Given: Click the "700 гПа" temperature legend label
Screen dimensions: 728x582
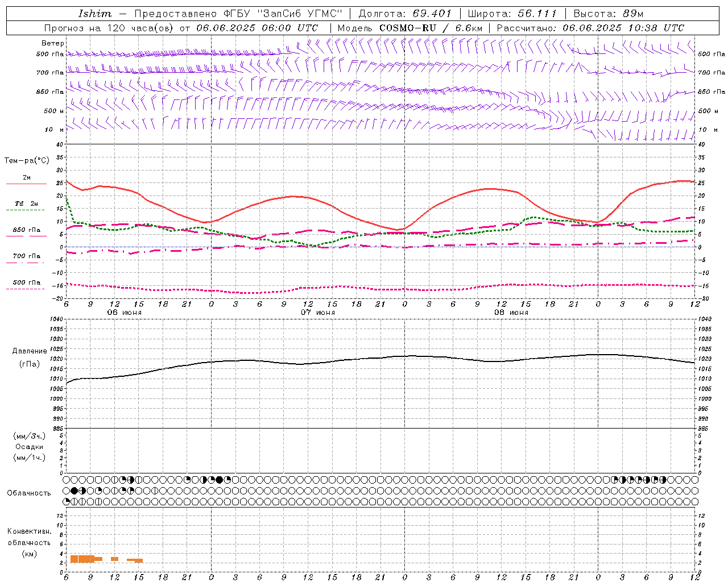Looking at the screenshot, I should click(x=27, y=256).
